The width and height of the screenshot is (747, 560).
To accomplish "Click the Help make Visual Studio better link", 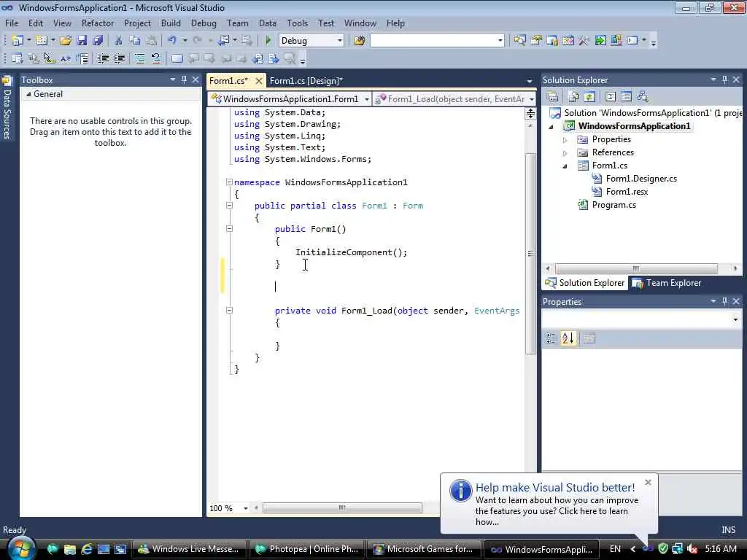I will (x=555, y=487).
